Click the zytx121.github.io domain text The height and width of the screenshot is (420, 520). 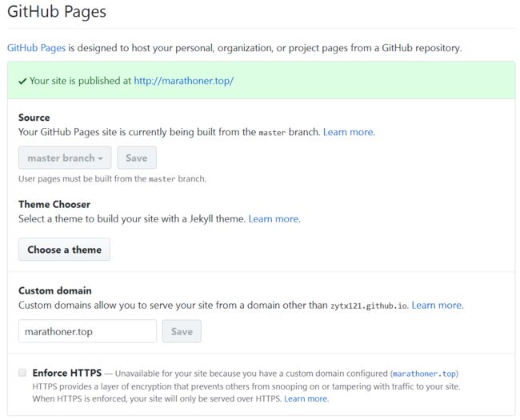[x=369, y=306]
